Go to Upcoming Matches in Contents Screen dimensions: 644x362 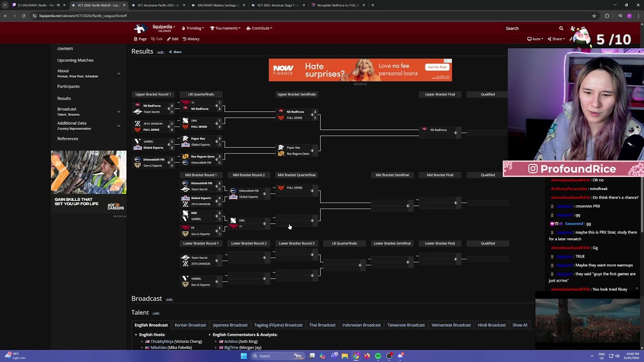[75, 60]
